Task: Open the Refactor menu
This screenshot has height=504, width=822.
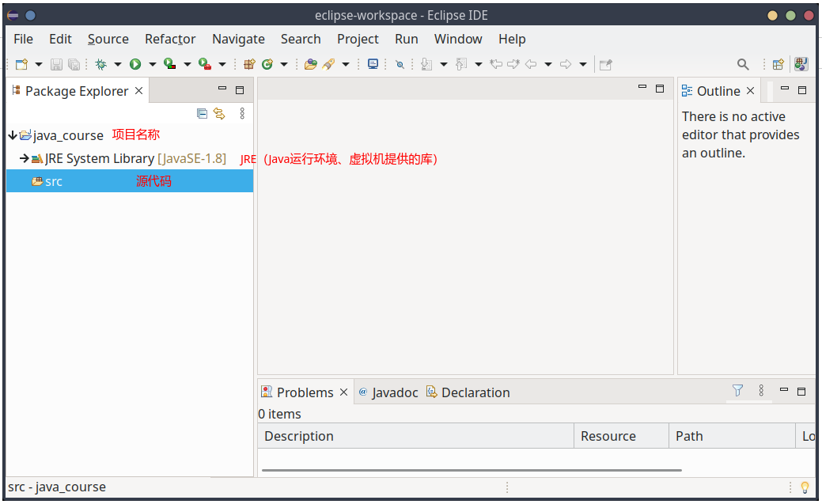Action: tap(169, 39)
